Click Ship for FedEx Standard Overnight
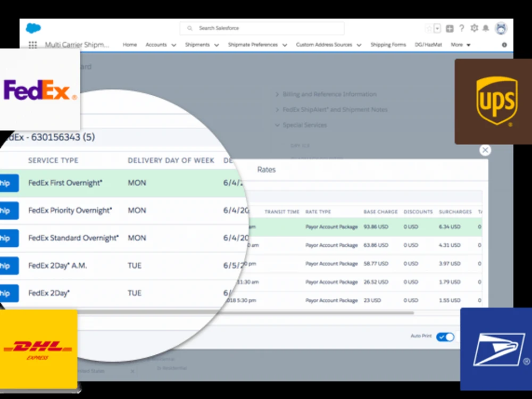The width and height of the screenshot is (532, 399). 9,238
